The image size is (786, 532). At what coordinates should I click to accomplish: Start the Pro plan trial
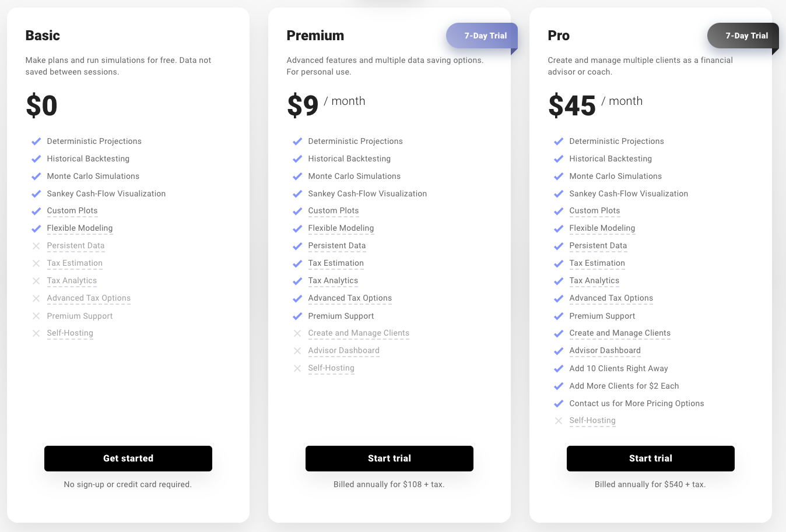(x=651, y=459)
